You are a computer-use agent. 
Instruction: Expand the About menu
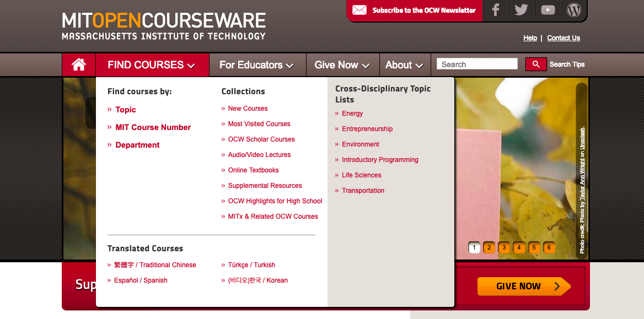405,65
